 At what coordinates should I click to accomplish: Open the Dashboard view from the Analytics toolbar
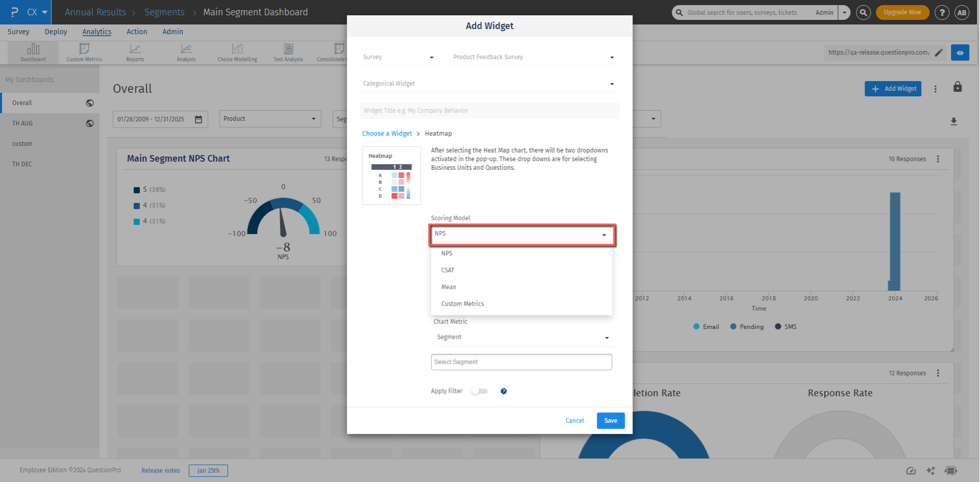point(33,53)
